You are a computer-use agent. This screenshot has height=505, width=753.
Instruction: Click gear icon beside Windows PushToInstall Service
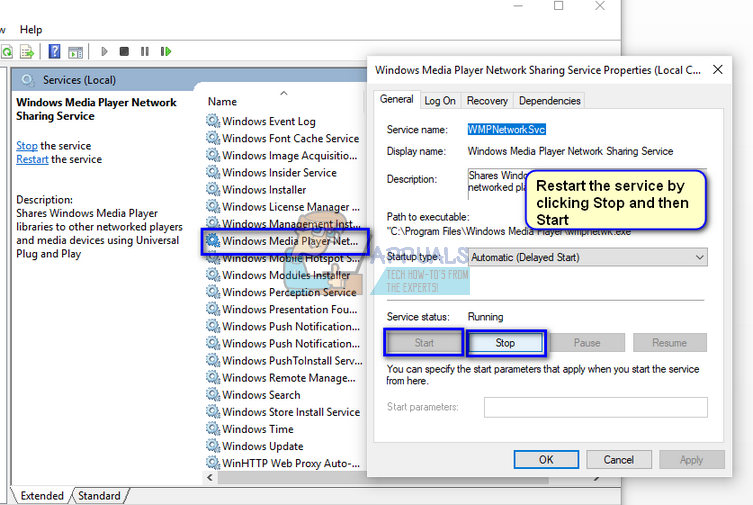[213, 360]
